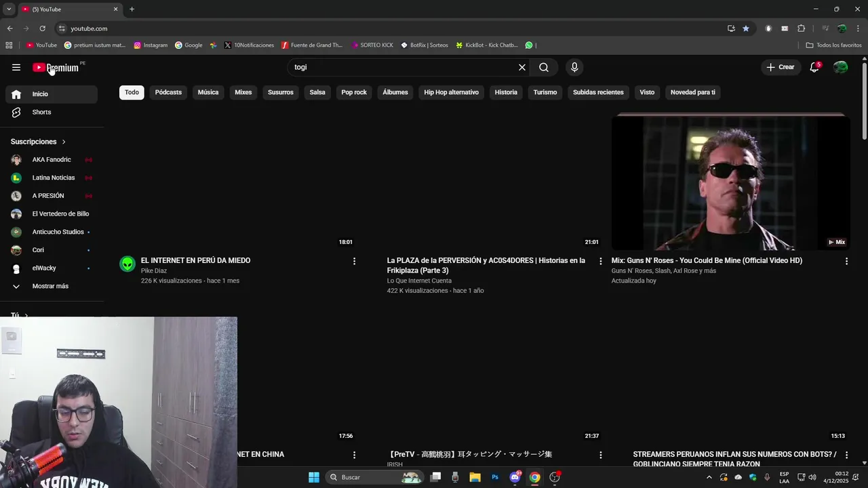The width and height of the screenshot is (868, 488).
Task: Open Shorts from the sidebar
Action: pyautogui.click(x=52, y=112)
